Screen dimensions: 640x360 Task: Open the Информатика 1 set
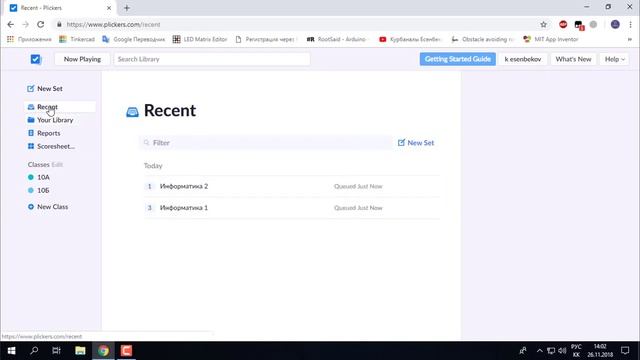184,208
